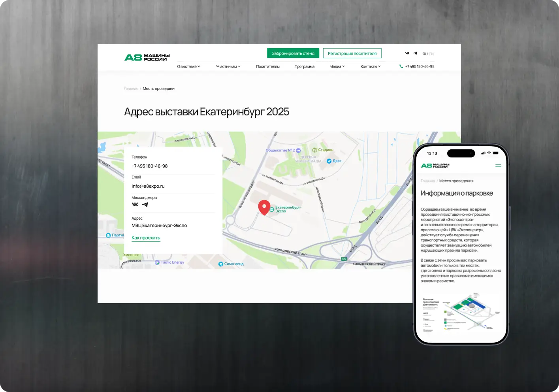Open the Посетителям menu item

tap(268, 66)
